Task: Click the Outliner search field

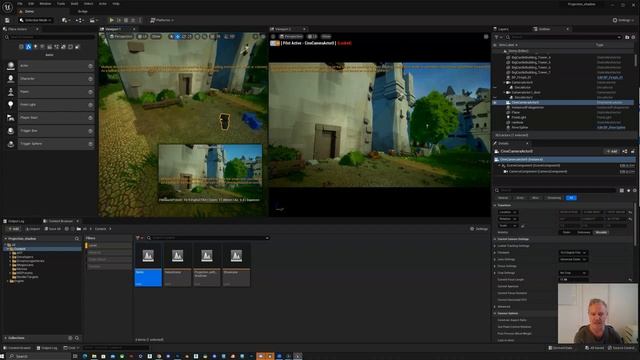Action: pyautogui.click(x=564, y=37)
